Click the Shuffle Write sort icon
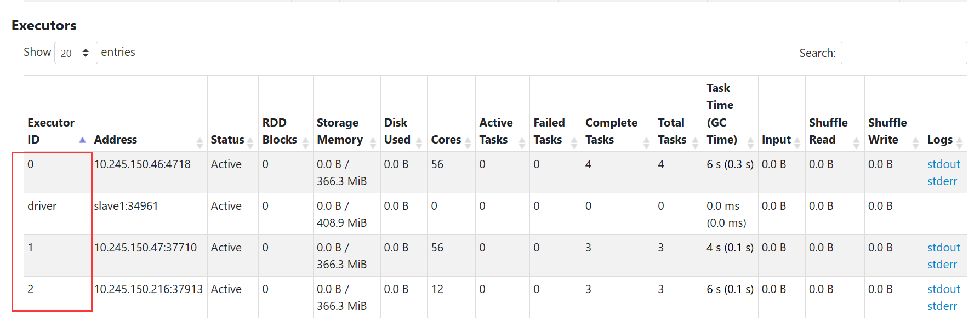Viewport: 980px width, 321px height. (915, 143)
